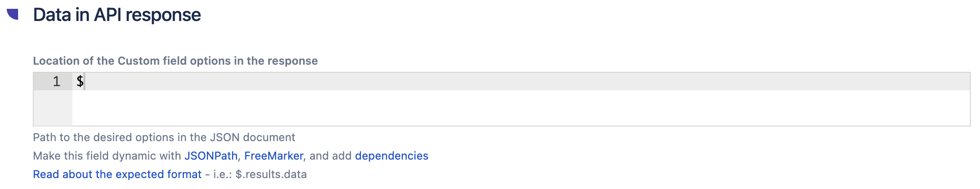
Task: Click the "i.e.:" text after the format link
Action: pos(223,174)
